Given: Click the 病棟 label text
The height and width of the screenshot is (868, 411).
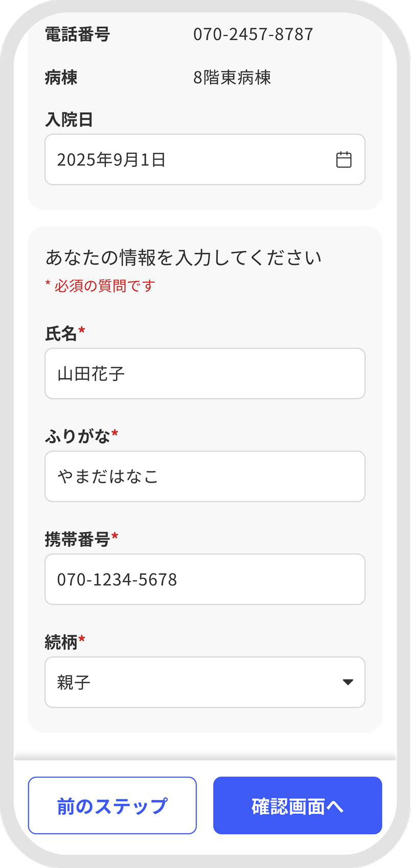Looking at the screenshot, I should [61, 78].
